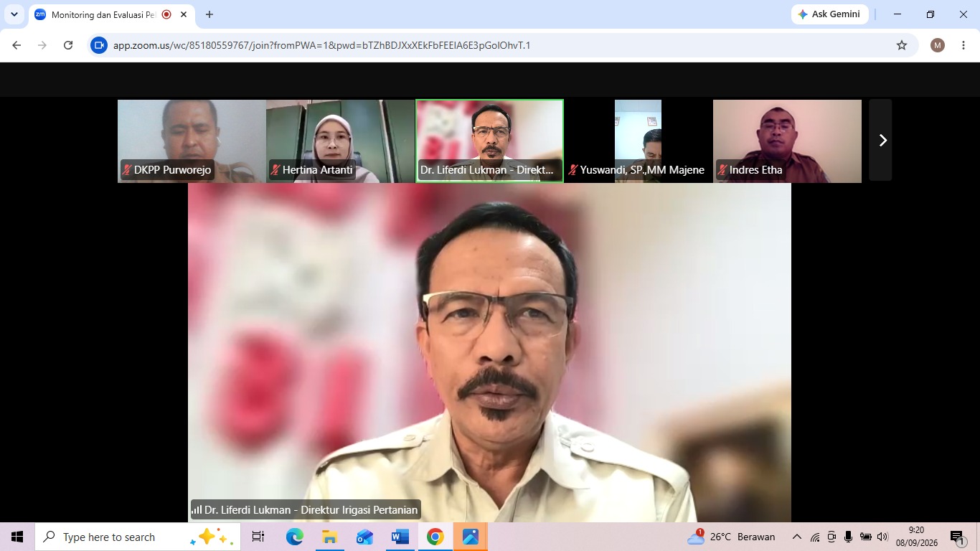The image size is (980, 551).
Task: Click the Ask Gemini button
Action: coord(829,14)
